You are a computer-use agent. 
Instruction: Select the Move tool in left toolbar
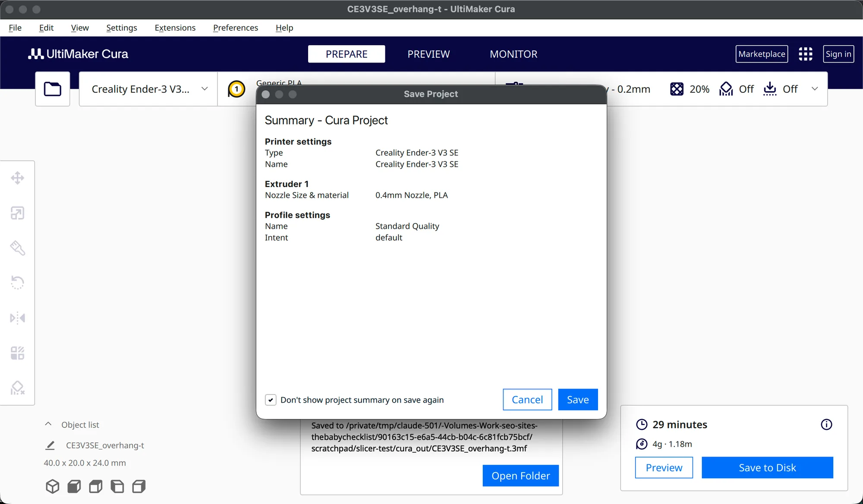click(17, 178)
